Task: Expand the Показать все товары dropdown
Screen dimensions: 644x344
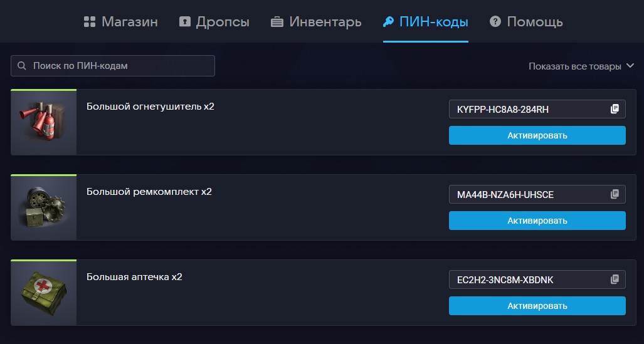Action: click(x=581, y=66)
